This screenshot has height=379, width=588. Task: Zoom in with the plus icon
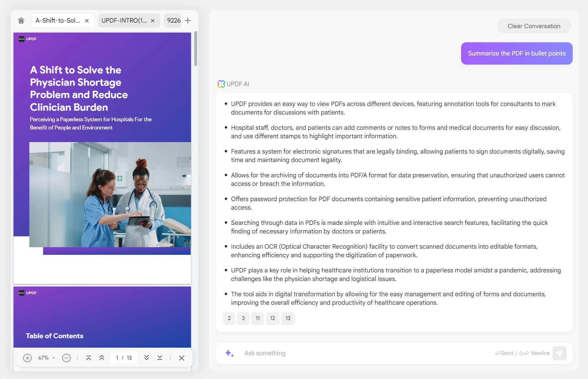click(27, 358)
